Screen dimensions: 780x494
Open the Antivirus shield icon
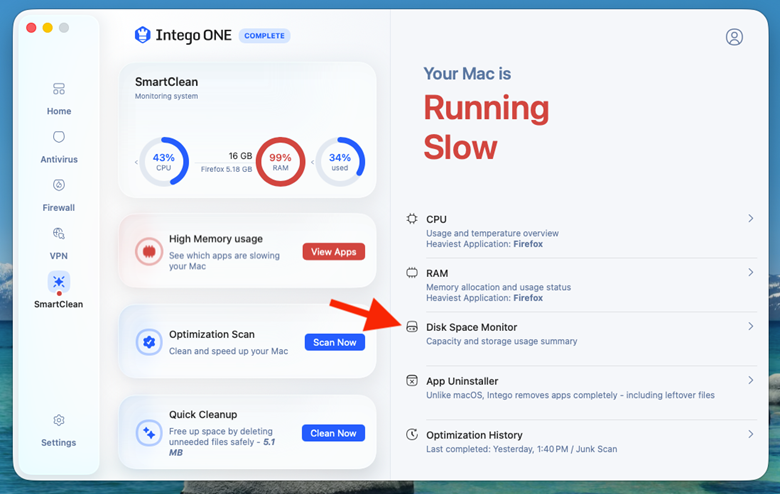(59, 137)
